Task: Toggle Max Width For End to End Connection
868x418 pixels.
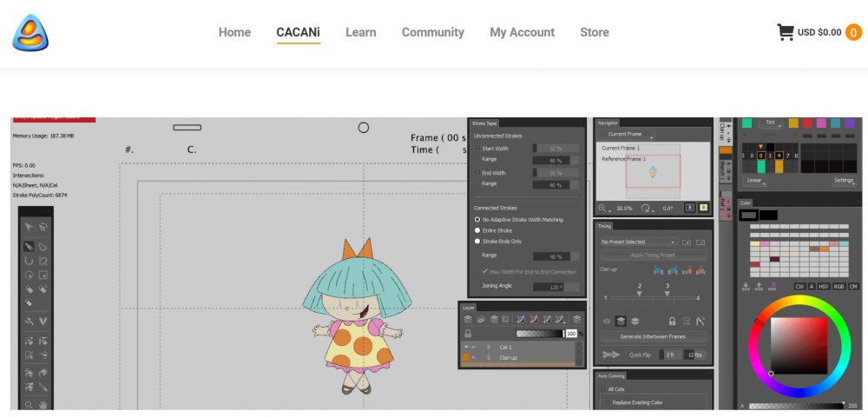Action: (x=485, y=272)
